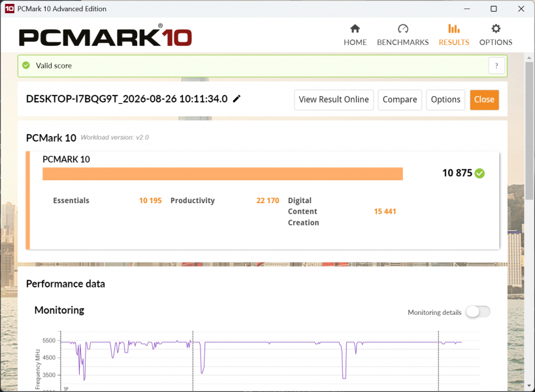The image size is (535, 392).
Task: Click the 4500 axis value
Action: point(49,357)
